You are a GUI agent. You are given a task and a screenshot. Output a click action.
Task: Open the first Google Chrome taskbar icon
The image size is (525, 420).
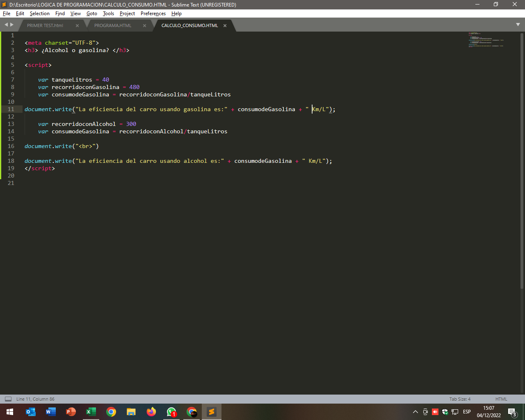click(x=111, y=412)
